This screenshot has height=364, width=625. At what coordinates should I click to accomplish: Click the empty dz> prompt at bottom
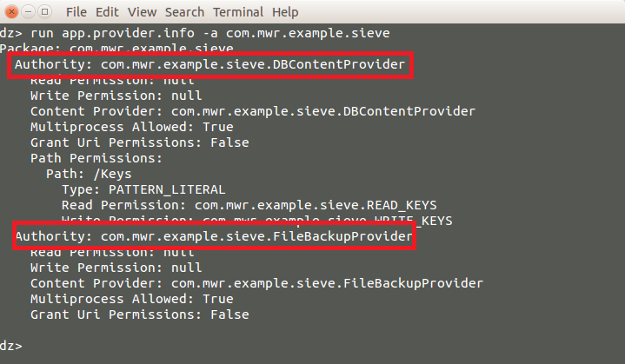pos(11,346)
